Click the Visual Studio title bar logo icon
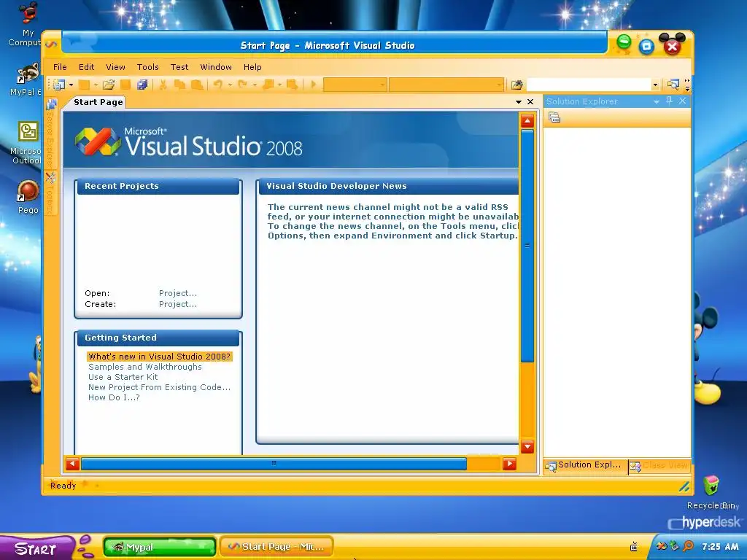This screenshot has width=747, height=560. [52, 44]
